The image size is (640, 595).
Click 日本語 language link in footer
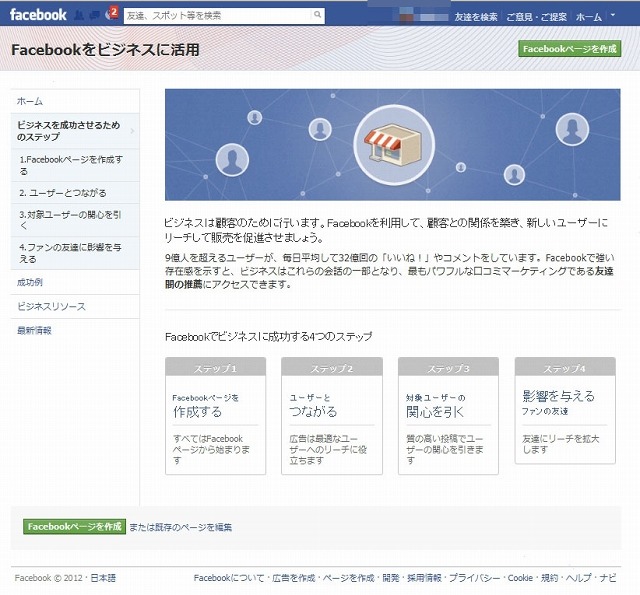pyautogui.click(x=103, y=578)
